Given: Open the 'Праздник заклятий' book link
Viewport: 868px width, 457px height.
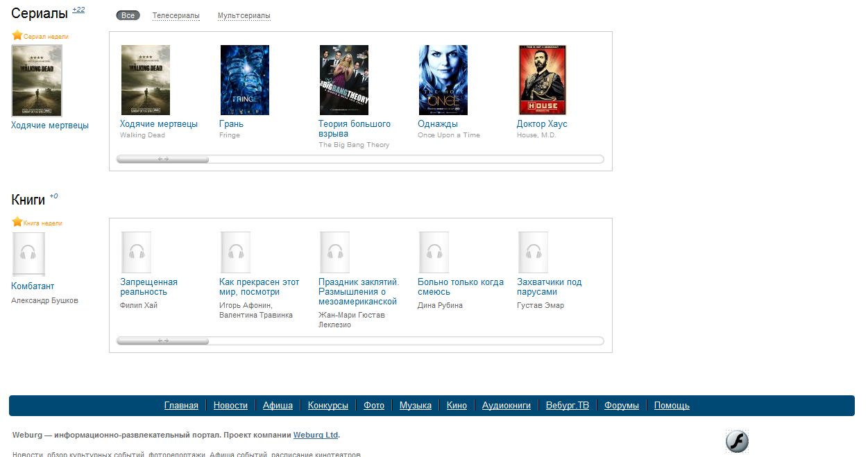Looking at the screenshot, I should [359, 292].
